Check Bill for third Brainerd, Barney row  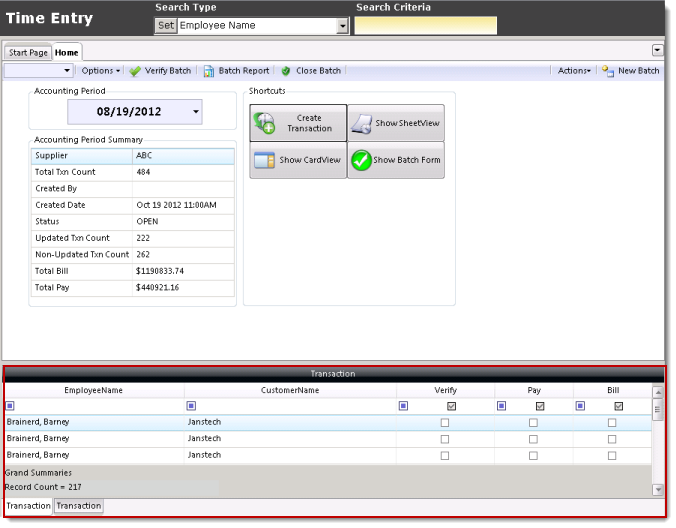click(x=612, y=456)
